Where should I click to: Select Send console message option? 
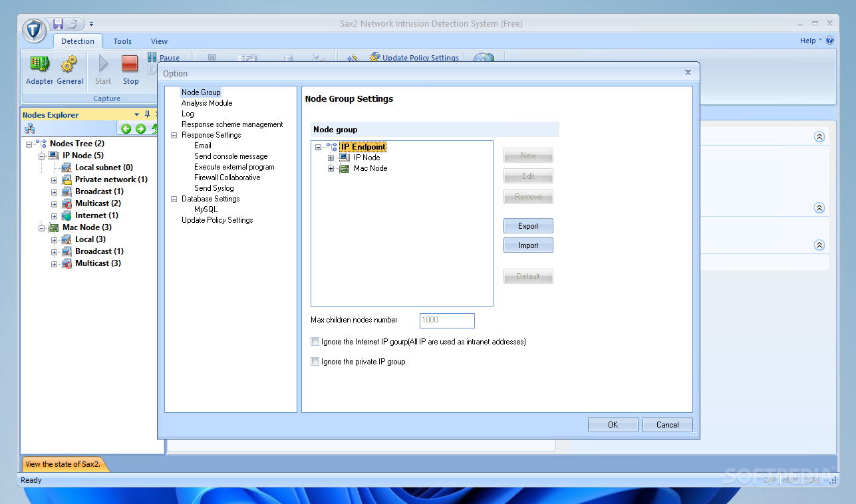[x=231, y=156]
